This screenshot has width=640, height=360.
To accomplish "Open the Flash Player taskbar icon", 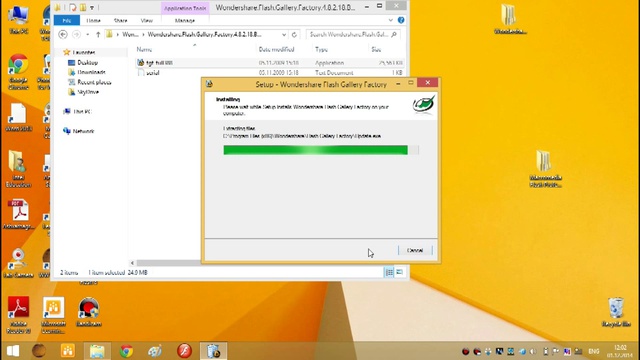I will coord(184,351).
